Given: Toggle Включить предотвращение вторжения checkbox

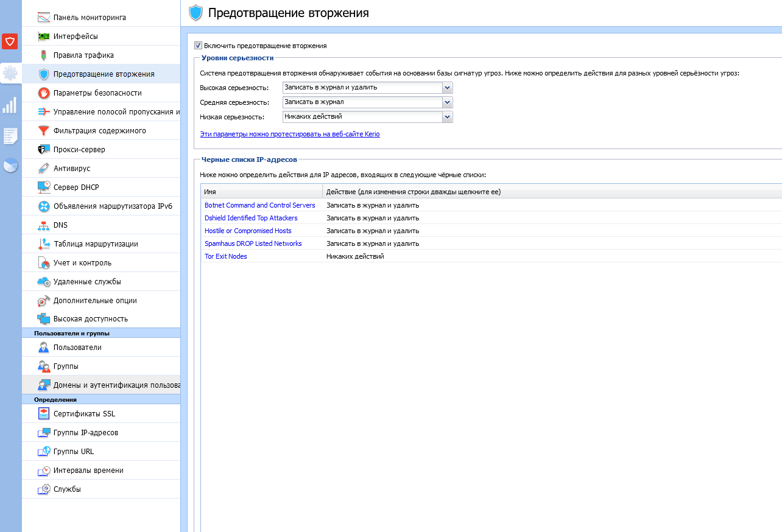Looking at the screenshot, I should tap(198, 46).
